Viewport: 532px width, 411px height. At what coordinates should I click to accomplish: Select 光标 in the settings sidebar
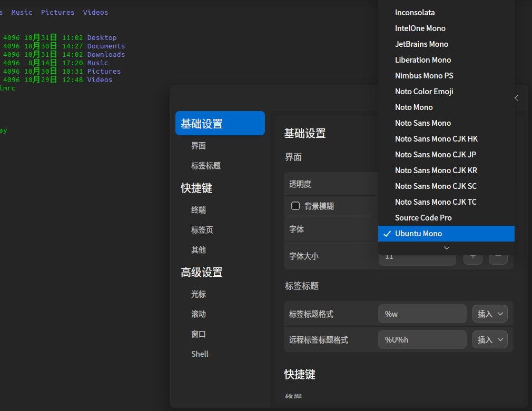click(x=199, y=294)
